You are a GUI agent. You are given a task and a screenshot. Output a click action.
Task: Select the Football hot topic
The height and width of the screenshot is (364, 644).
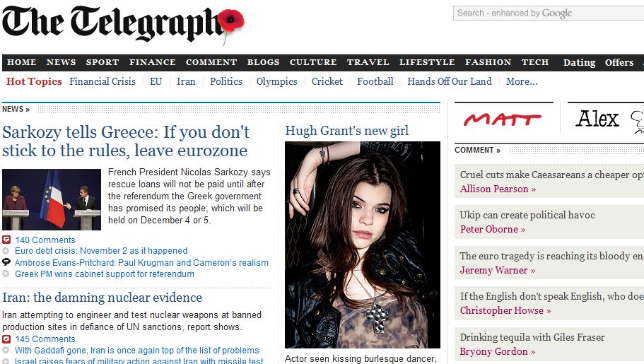point(375,81)
